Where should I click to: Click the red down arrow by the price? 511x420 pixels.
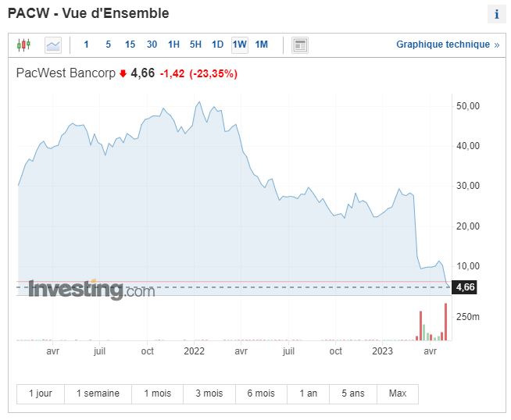click(123, 74)
